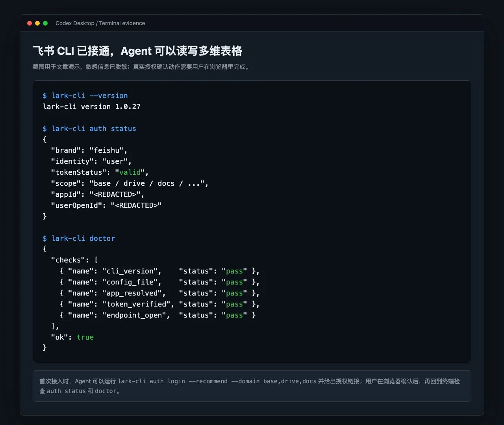Click the '"userOpenId": "<REDACTED>"' line
Image resolution: width=504 pixels, height=425 pixels.
(106, 205)
